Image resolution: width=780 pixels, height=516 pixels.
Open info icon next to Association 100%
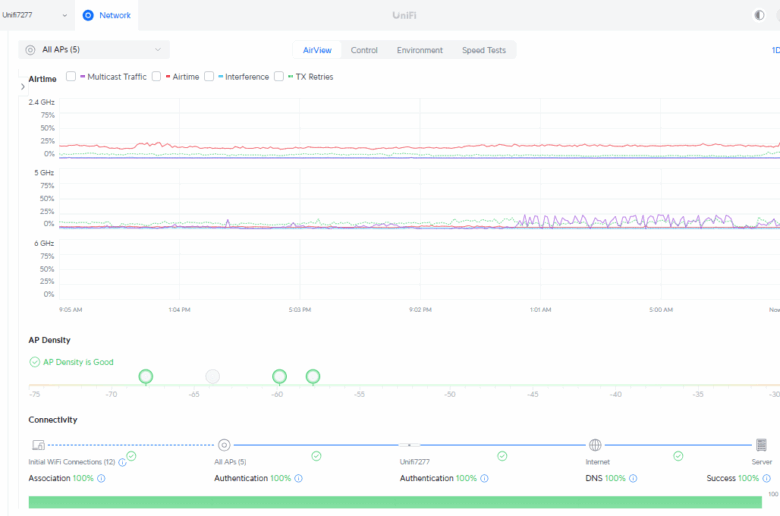[x=101, y=479]
